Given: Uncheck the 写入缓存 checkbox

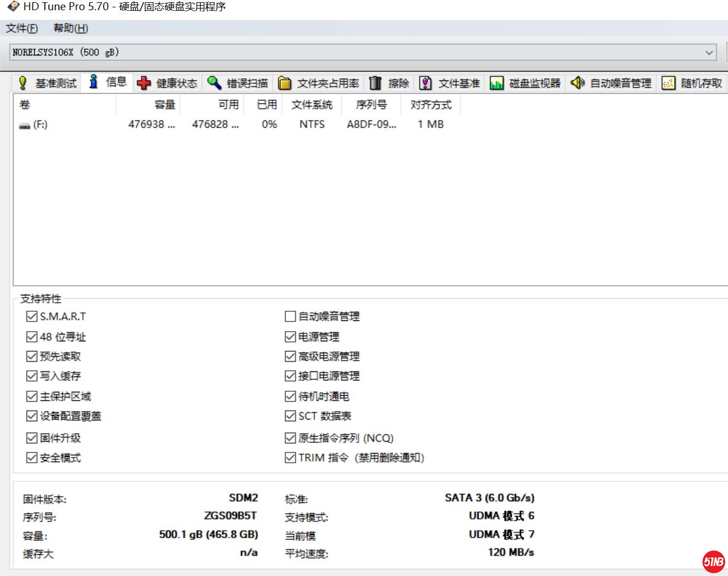Looking at the screenshot, I should pyautogui.click(x=32, y=376).
